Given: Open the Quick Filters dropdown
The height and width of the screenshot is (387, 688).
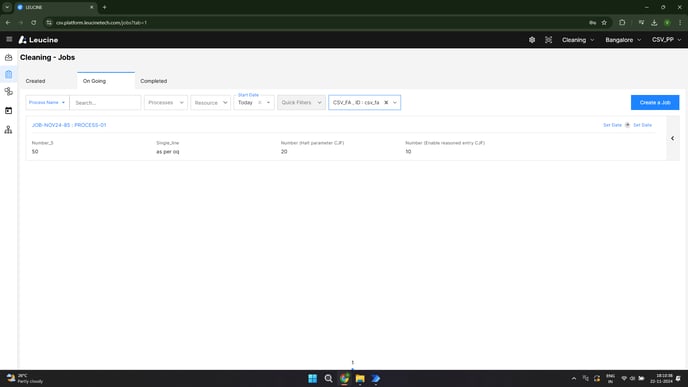Looking at the screenshot, I should (x=301, y=103).
